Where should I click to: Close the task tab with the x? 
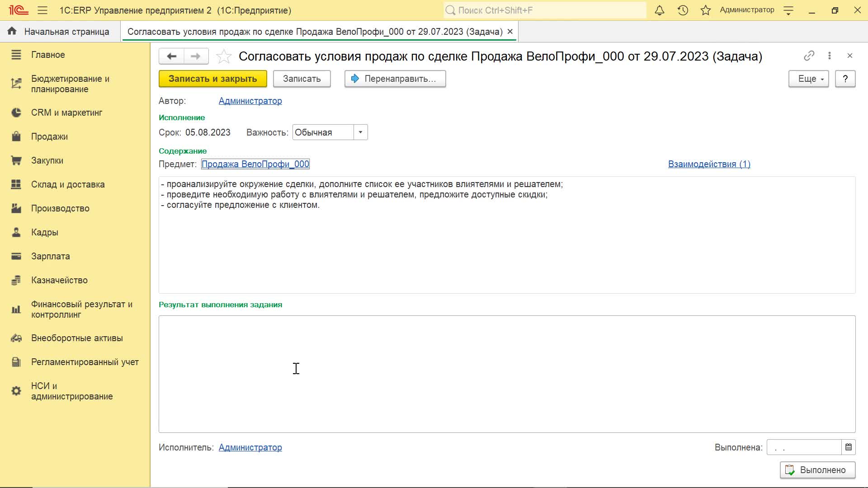pos(510,32)
